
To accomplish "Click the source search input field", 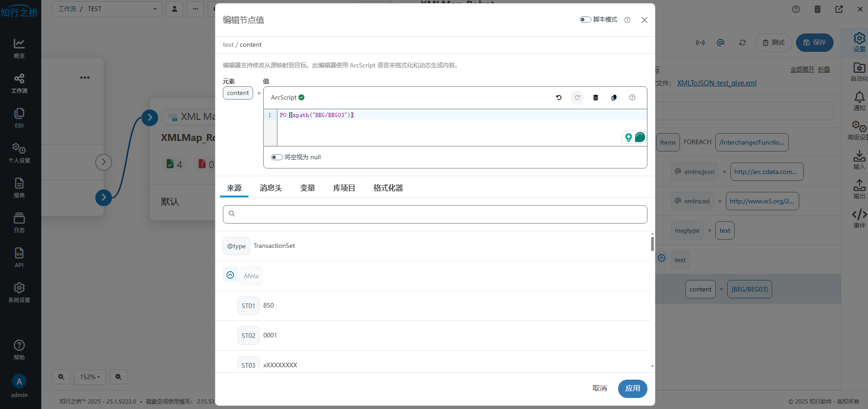I will click(435, 214).
